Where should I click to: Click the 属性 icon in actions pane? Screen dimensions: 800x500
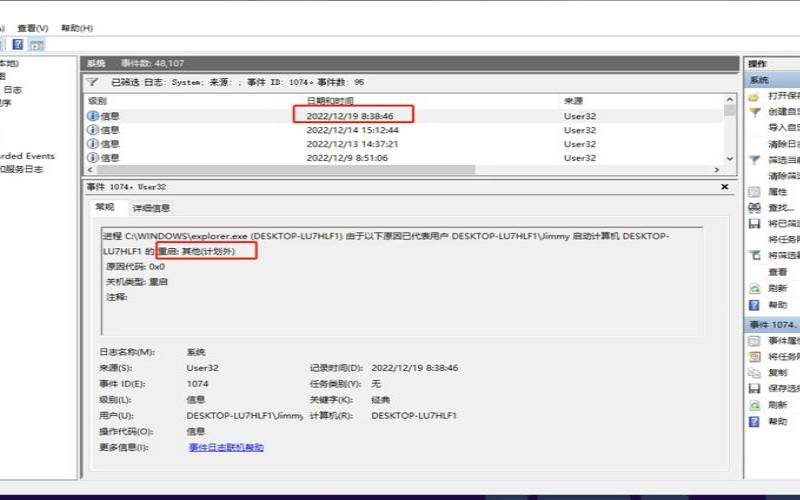[x=755, y=191]
